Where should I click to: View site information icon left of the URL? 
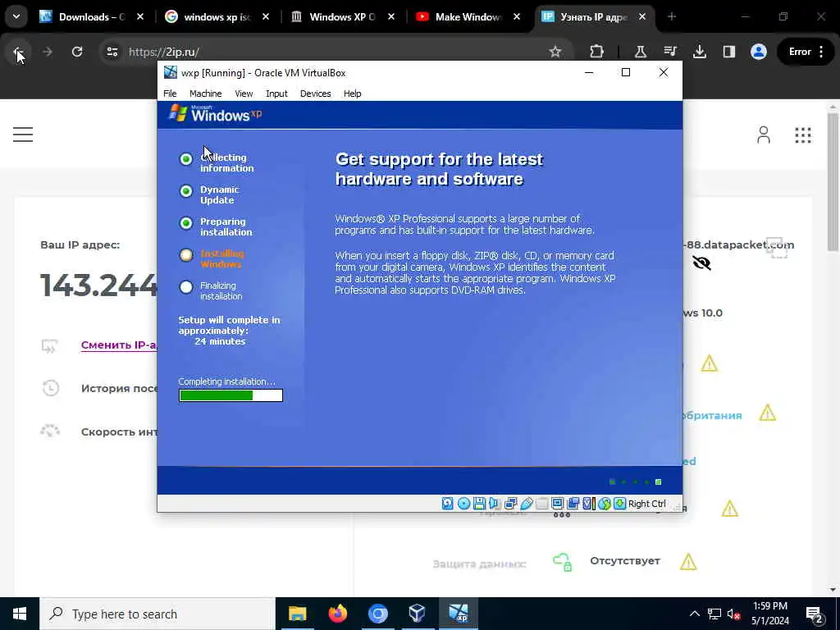[x=112, y=52]
